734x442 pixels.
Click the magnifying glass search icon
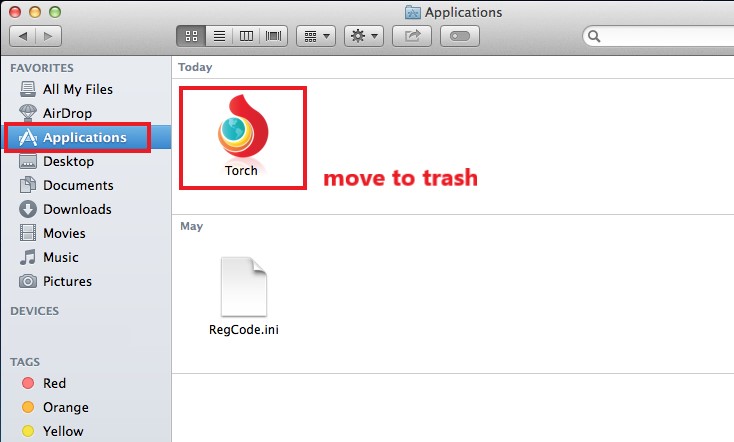tap(594, 36)
